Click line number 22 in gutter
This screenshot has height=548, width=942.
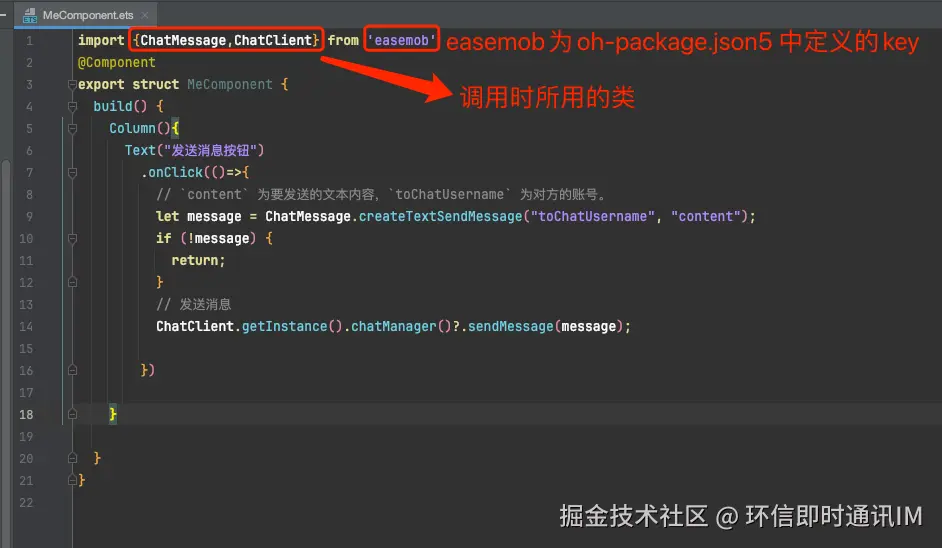pyautogui.click(x=26, y=502)
